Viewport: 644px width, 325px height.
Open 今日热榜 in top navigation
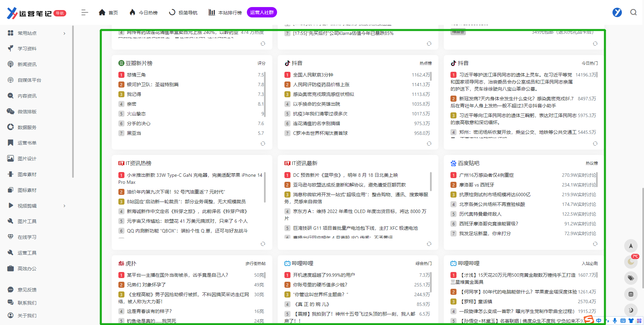click(144, 13)
